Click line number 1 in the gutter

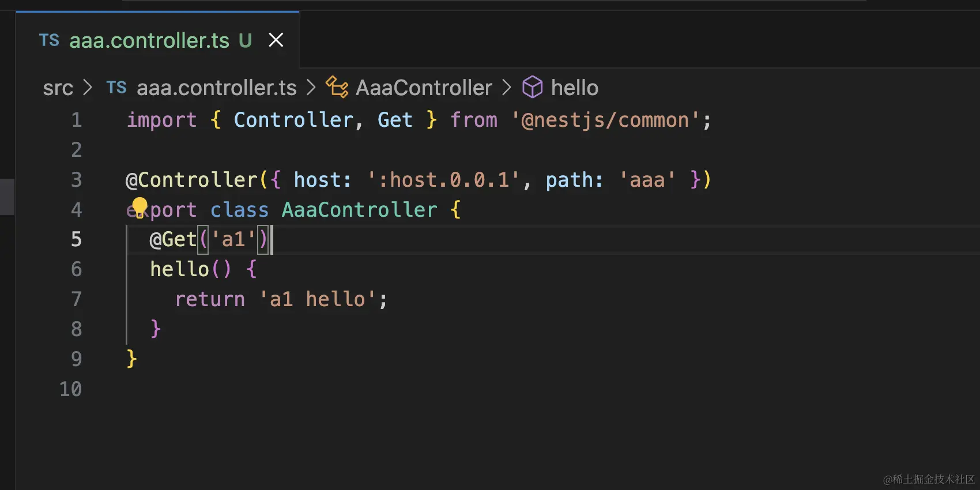point(77,120)
